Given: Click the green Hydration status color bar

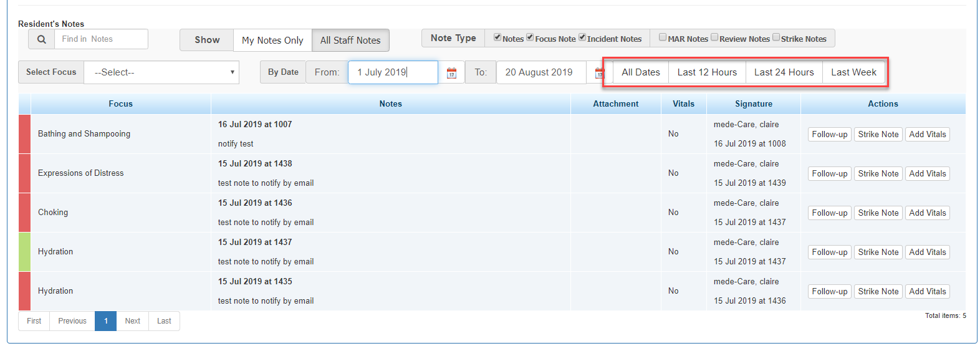Looking at the screenshot, I should (x=24, y=252).
